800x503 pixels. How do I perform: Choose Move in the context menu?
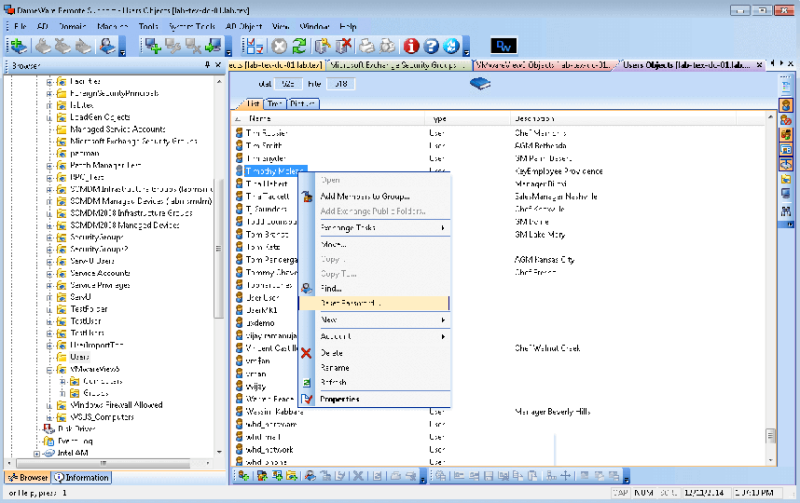(373, 244)
